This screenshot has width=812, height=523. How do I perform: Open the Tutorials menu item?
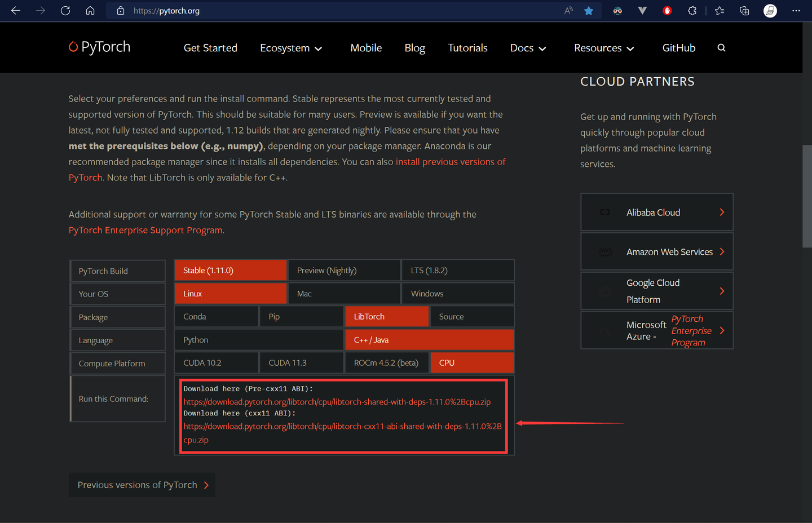467,48
